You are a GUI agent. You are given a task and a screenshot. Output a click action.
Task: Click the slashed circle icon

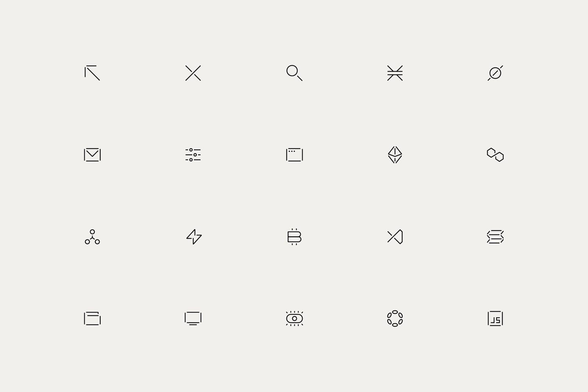(x=495, y=73)
